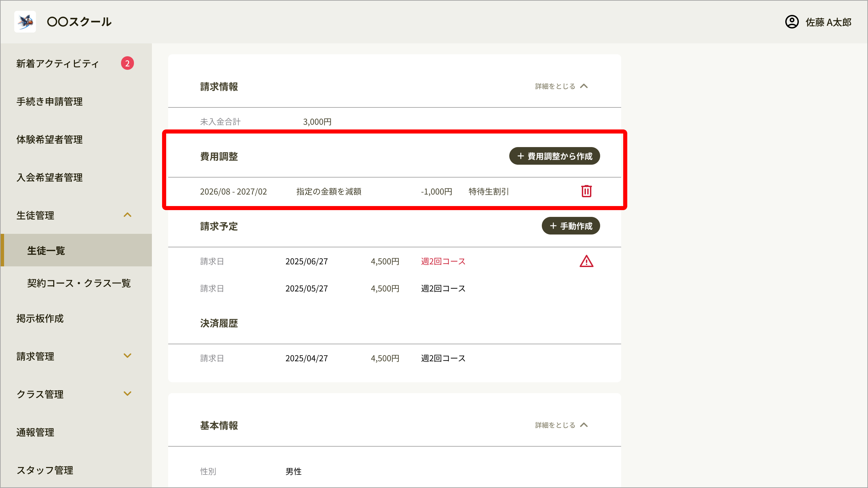
Task: Delete the 特待生割引 cost adjustment
Action: click(x=586, y=191)
